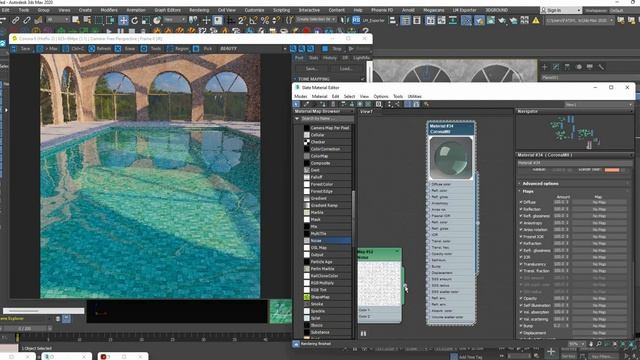The image size is (640, 360).
Task: Open the Create Selection Set dropdown
Action: coord(316,20)
